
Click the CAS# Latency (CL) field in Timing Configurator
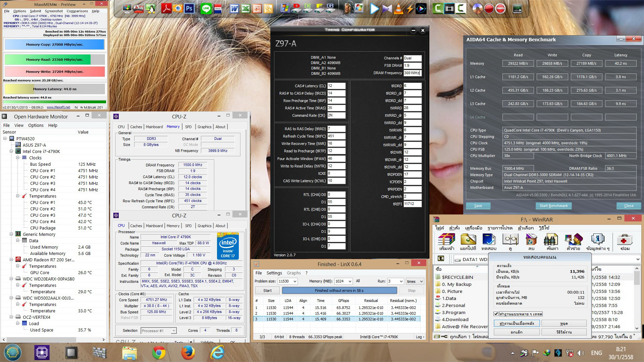coord(336,86)
